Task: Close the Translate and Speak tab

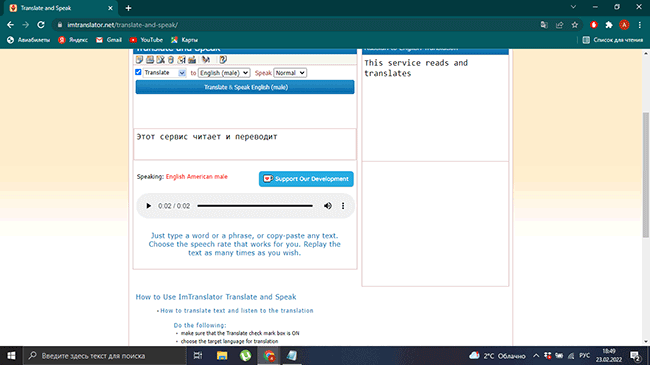Action: (110, 8)
